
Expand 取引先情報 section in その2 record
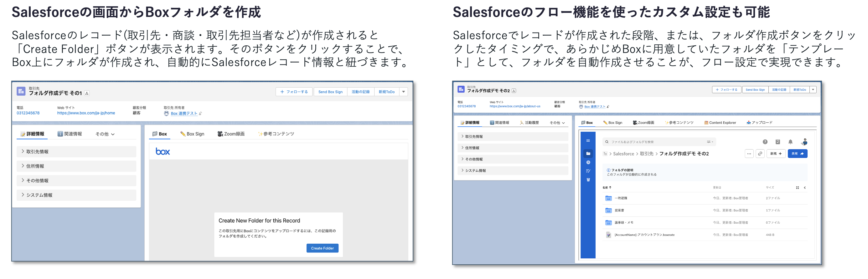513,136
